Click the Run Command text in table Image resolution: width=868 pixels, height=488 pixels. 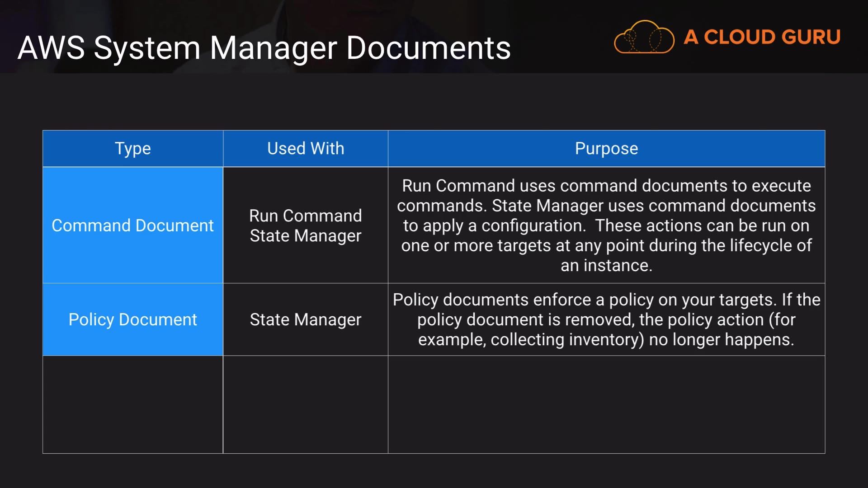306,216
